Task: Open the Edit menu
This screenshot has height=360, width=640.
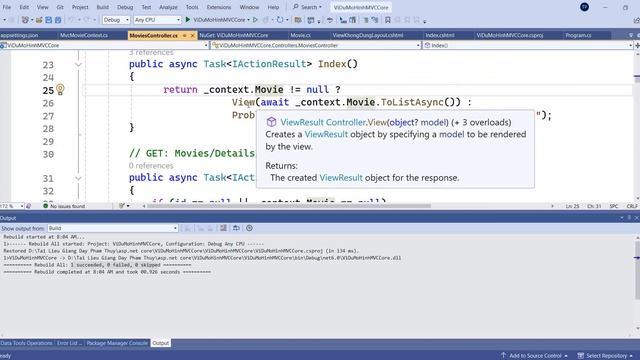Action: click(24, 7)
